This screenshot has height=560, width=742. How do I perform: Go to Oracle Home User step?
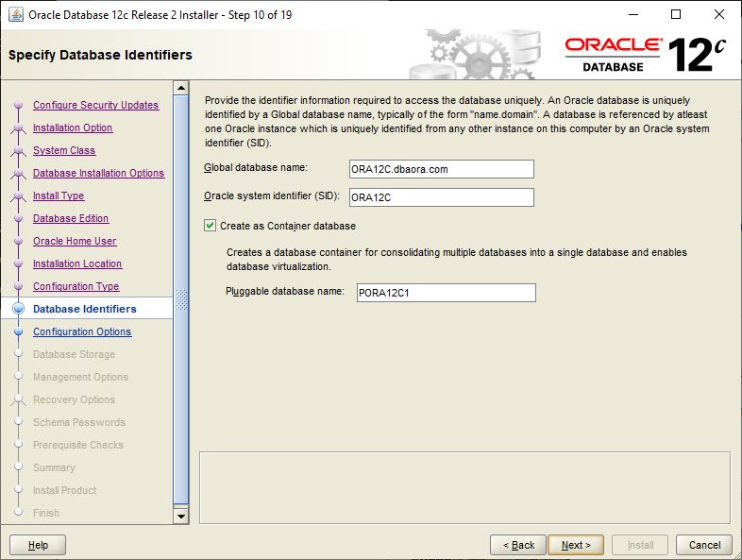[x=75, y=241]
